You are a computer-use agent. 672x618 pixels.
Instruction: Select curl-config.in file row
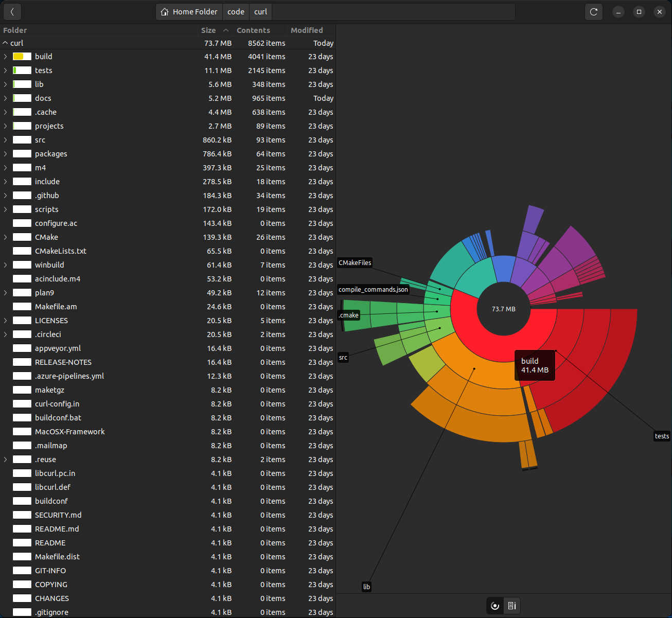(168, 404)
